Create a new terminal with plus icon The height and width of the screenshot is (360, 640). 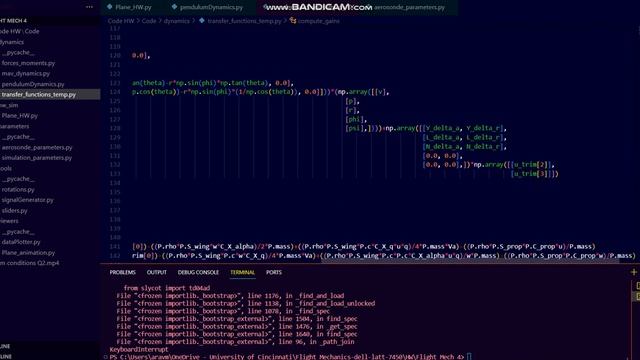633,272
